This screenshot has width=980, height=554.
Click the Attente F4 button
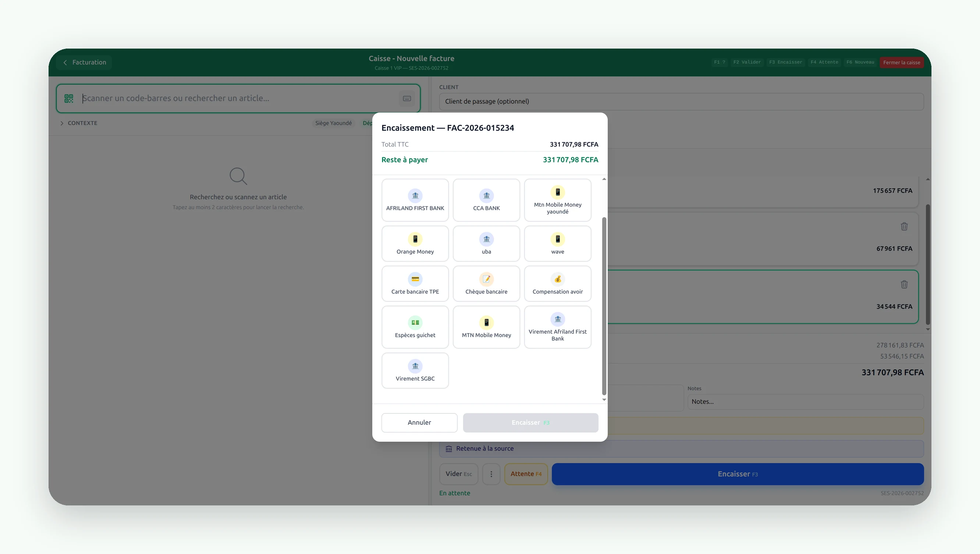click(526, 474)
